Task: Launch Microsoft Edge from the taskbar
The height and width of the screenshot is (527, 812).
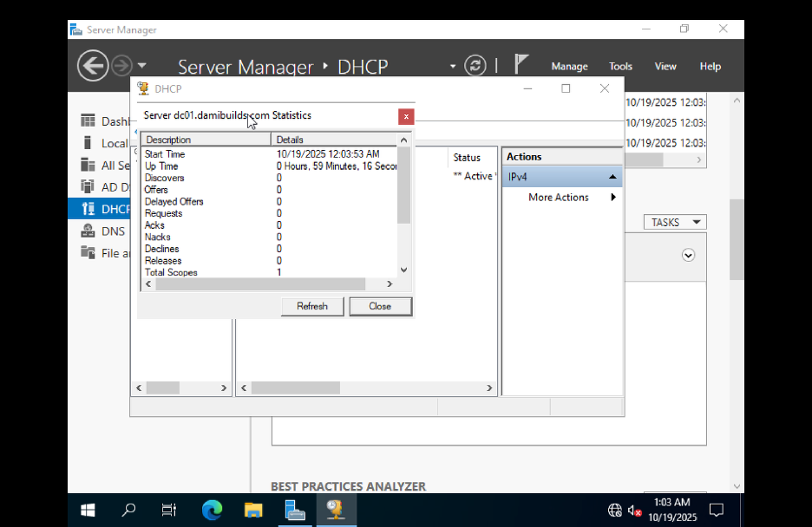Action: tap(212, 510)
